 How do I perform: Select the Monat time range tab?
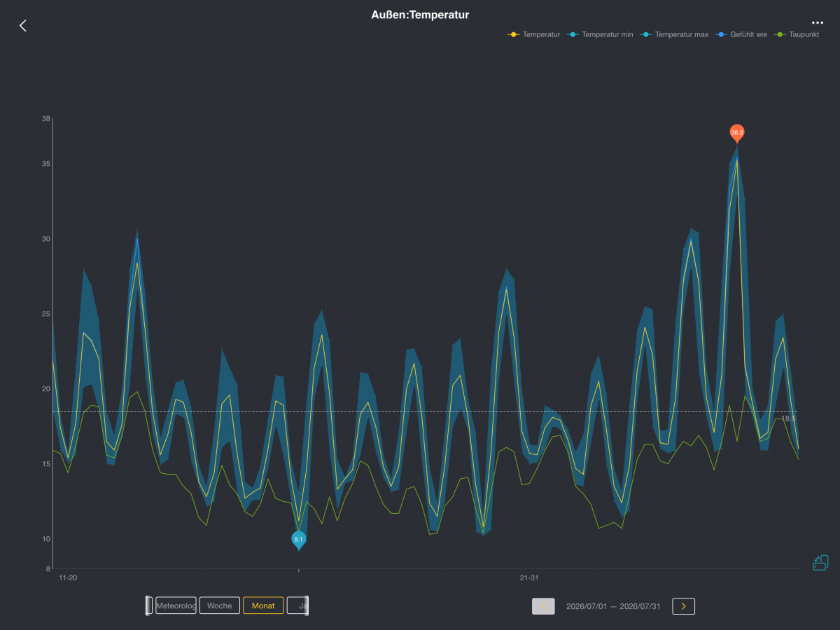(263, 605)
